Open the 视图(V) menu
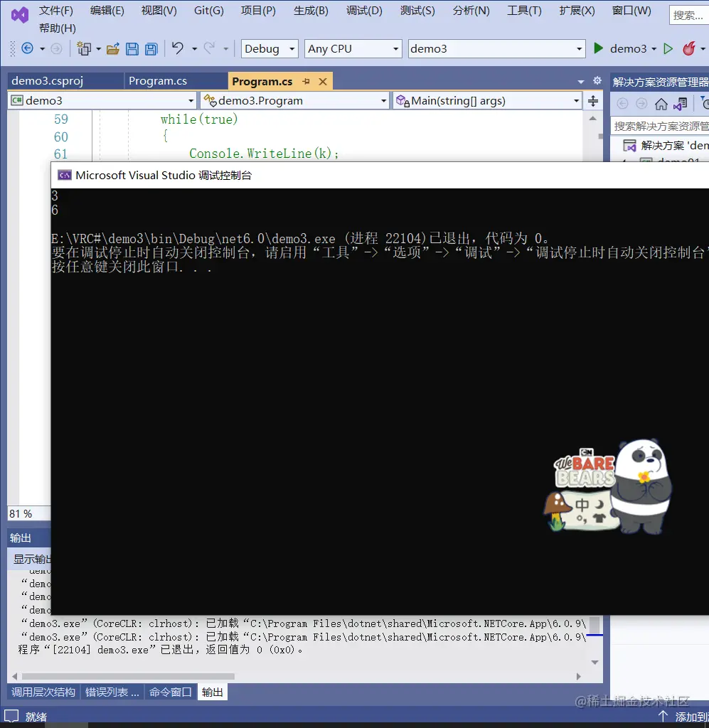 (x=159, y=11)
